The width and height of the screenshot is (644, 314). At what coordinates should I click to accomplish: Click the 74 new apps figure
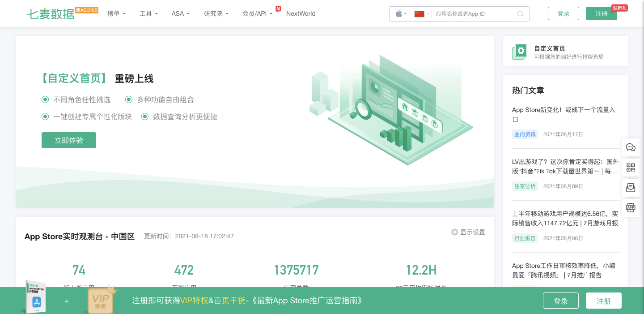79,270
